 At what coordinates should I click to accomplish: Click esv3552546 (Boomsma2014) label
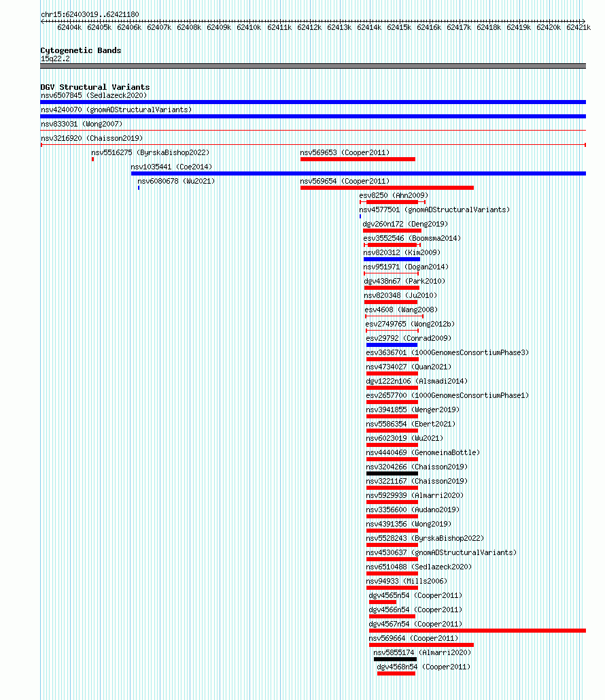coord(412,238)
